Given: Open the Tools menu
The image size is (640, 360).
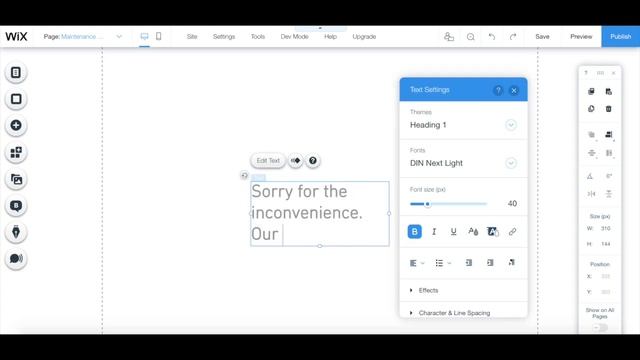Looking at the screenshot, I should [258, 37].
